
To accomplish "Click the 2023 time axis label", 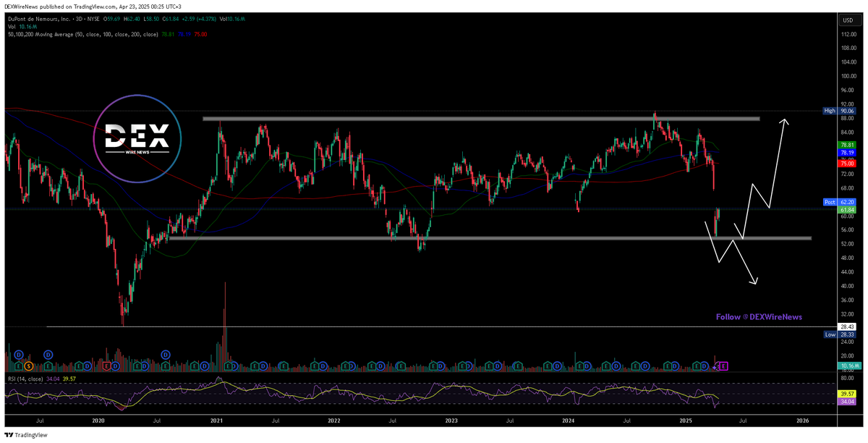I will coord(451,420).
